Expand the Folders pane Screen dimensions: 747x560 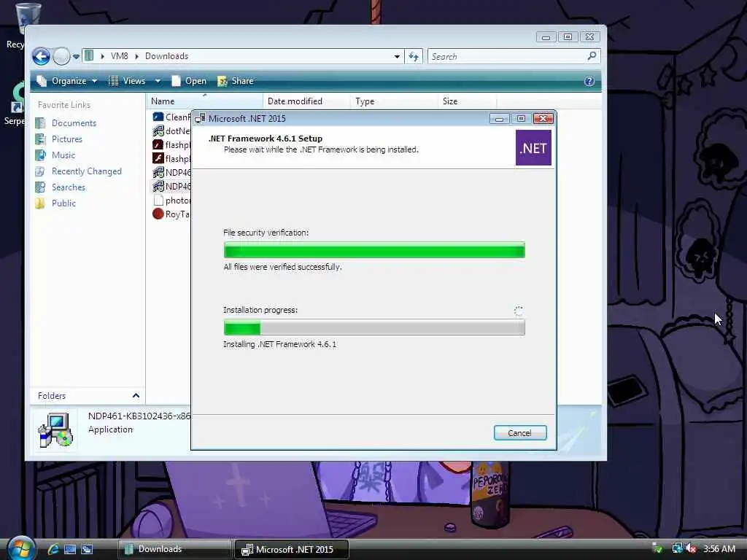[x=136, y=396]
